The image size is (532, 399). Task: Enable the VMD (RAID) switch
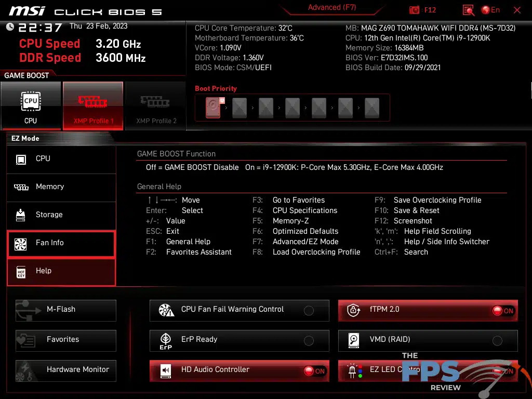[x=497, y=341]
